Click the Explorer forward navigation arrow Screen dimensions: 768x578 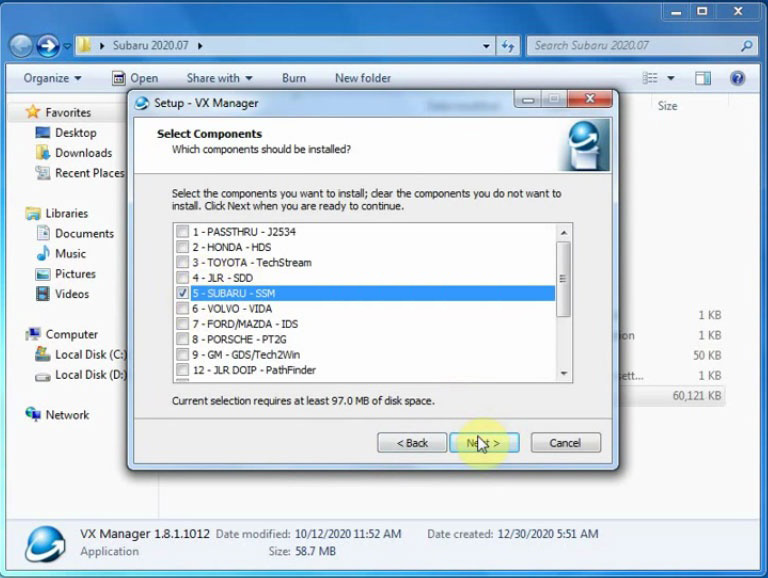48,46
